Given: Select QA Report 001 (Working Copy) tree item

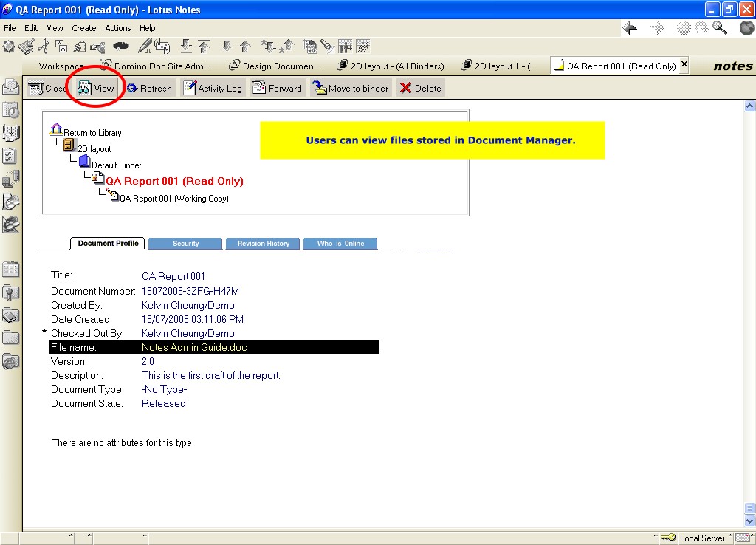Looking at the screenshot, I should coord(173,199).
